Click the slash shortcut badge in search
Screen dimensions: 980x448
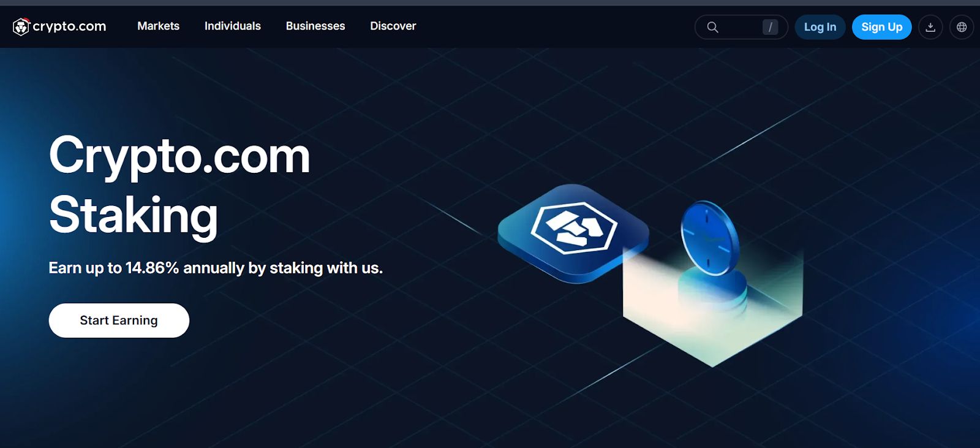click(x=770, y=27)
